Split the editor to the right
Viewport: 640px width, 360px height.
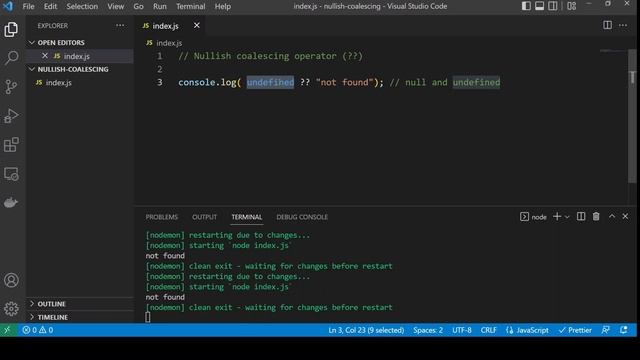point(607,25)
